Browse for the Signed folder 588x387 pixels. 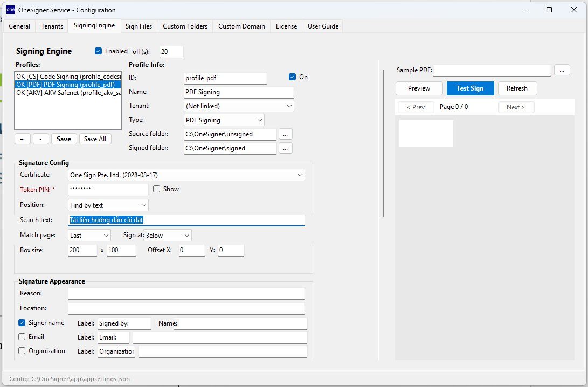[285, 148]
